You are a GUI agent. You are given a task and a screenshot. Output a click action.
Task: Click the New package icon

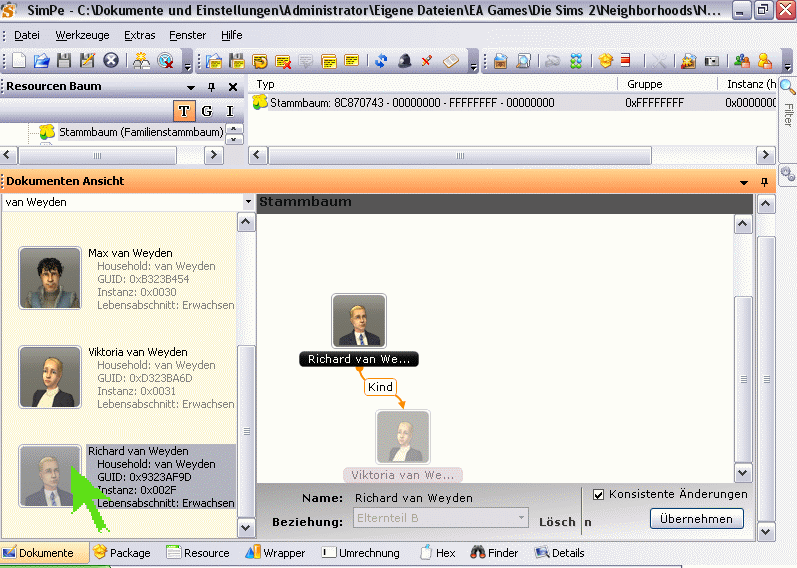[17, 61]
